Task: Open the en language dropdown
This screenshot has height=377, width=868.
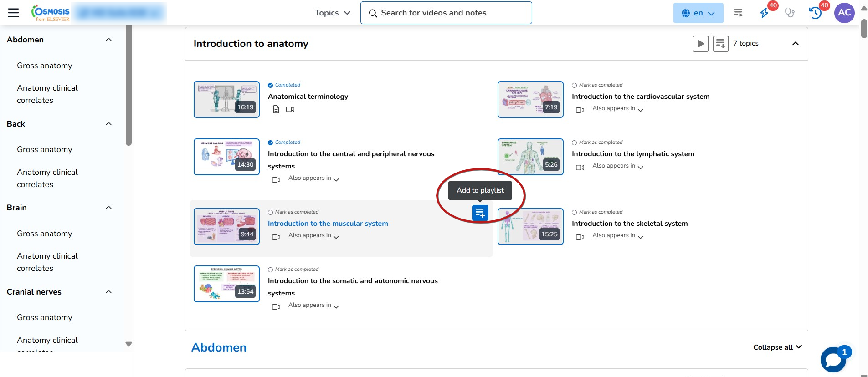Action: pos(698,13)
